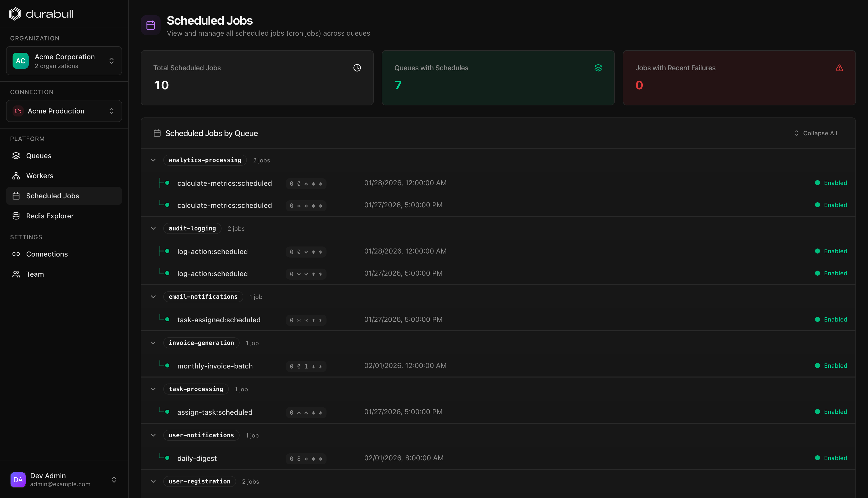The image size is (868, 498).
Task: Go to Queues in the sidebar
Action: pos(64,156)
